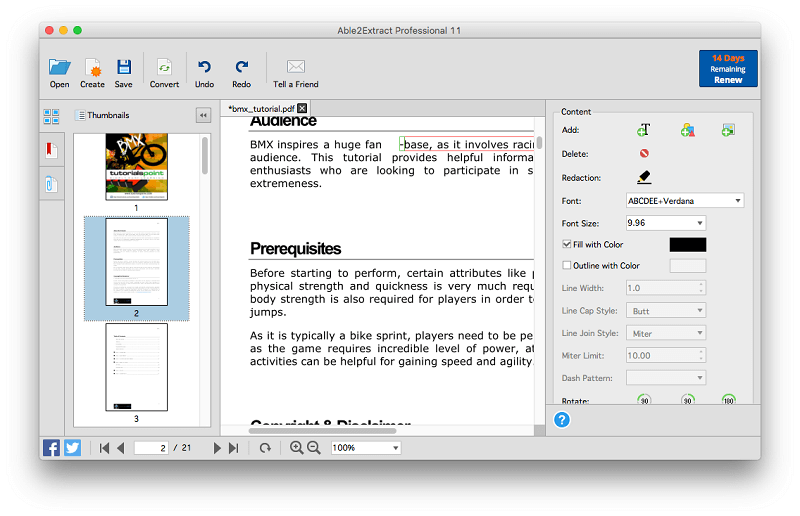Go to the previous page
This screenshot has height=516, width=800.
tap(121, 448)
